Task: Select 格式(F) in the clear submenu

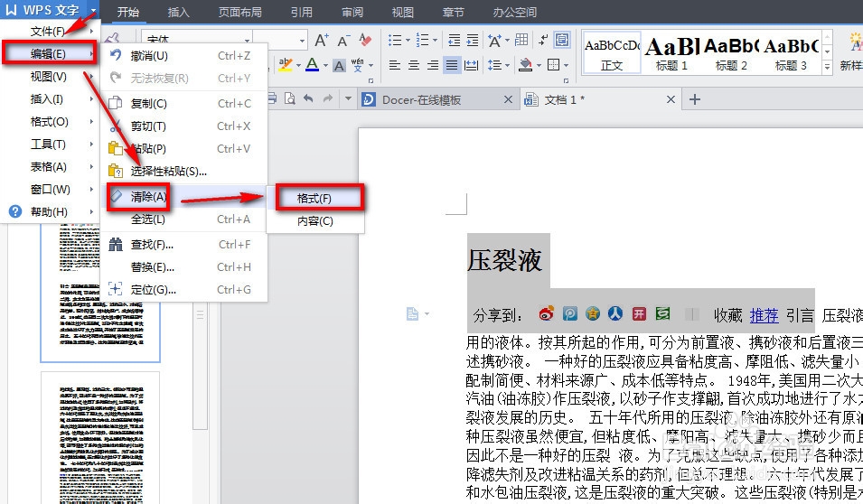Action: pyautogui.click(x=314, y=198)
